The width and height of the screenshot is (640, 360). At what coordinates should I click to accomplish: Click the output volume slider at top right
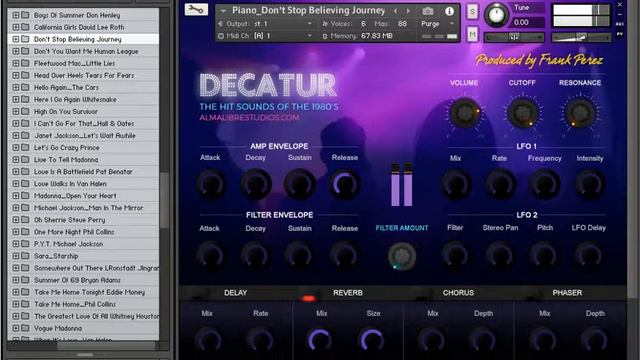(x=581, y=38)
